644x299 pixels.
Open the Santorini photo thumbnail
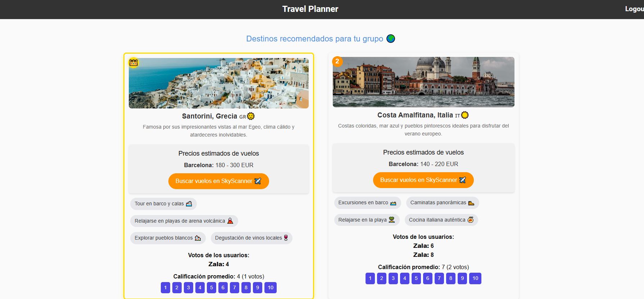(219, 83)
